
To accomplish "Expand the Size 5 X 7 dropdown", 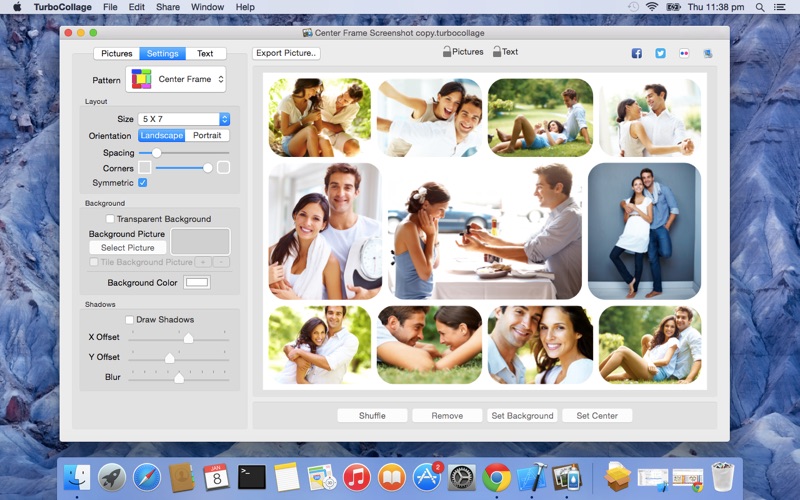I will [x=184, y=119].
